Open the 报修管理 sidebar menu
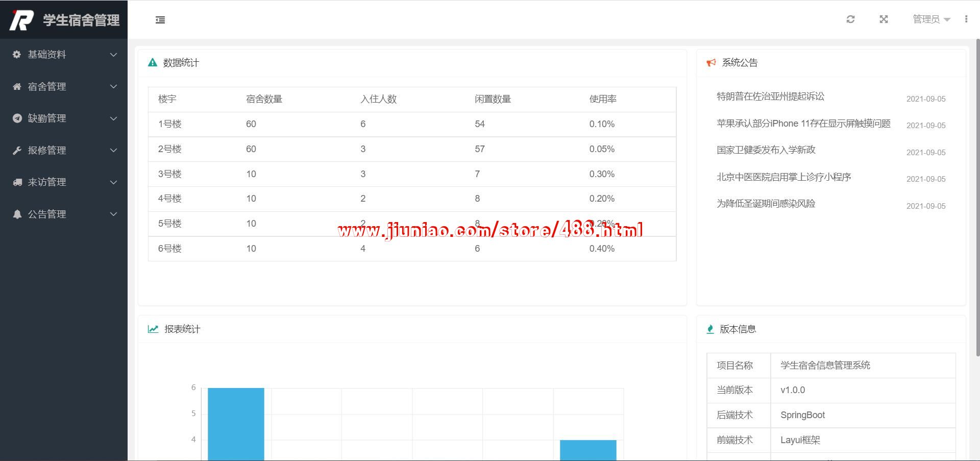Screen dimensions: 980x461 pos(64,151)
